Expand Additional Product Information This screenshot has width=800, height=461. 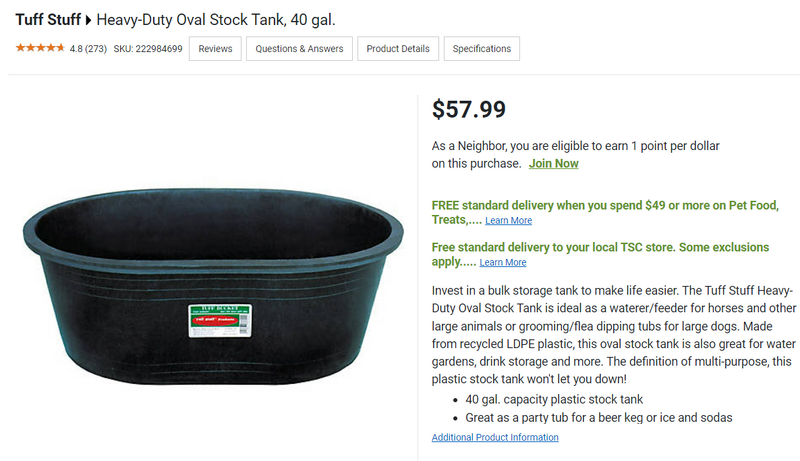495,438
